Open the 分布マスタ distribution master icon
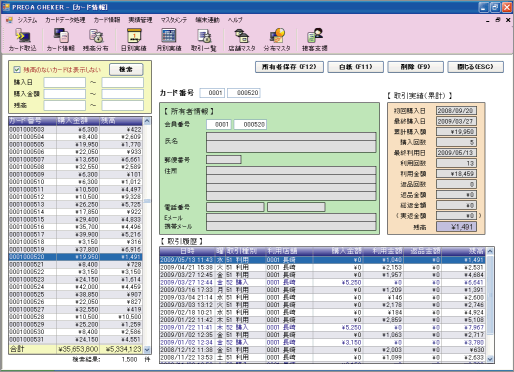This screenshot has height=372, width=514. [x=277, y=40]
